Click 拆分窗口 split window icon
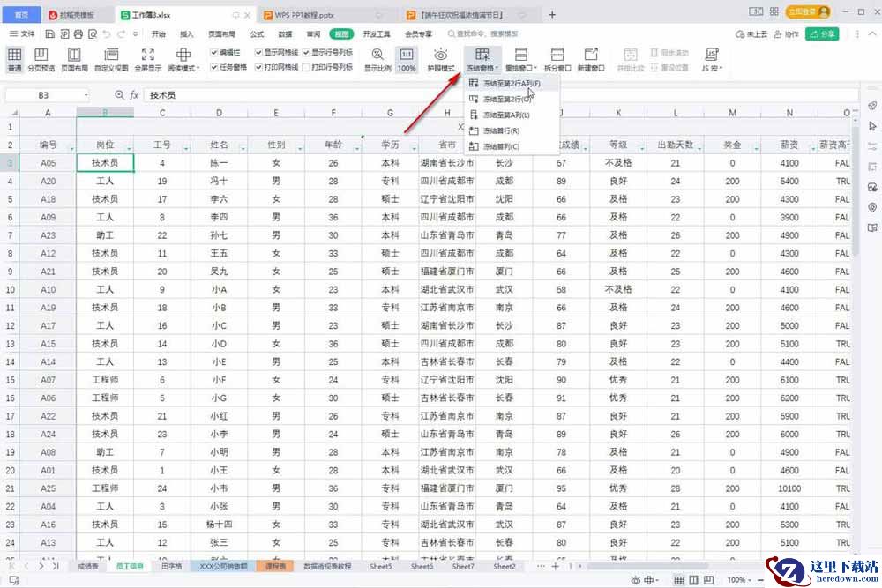Screen dimensions: 882x588 pyautogui.click(x=557, y=60)
